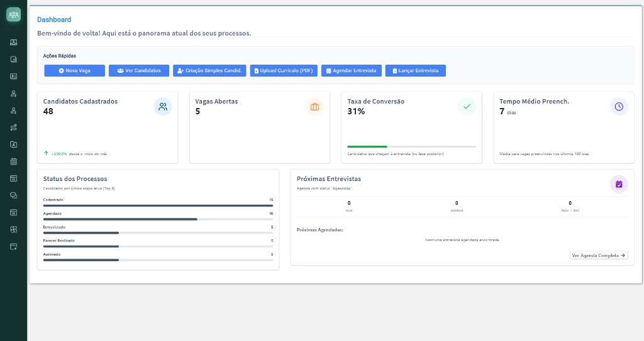The height and width of the screenshot is (341, 644).
Task: Click the 48 candidates count
Action: [x=48, y=111]
